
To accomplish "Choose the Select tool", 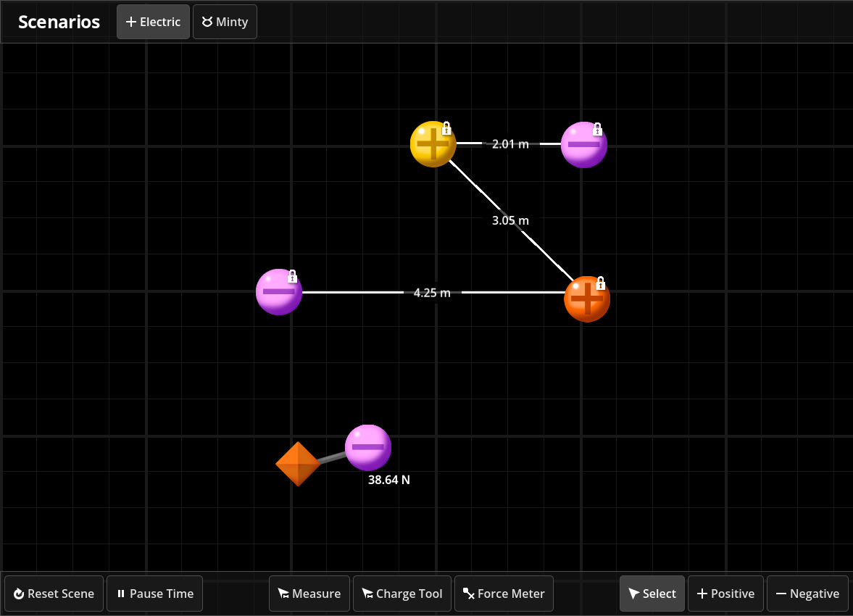I will click(652, 594).
